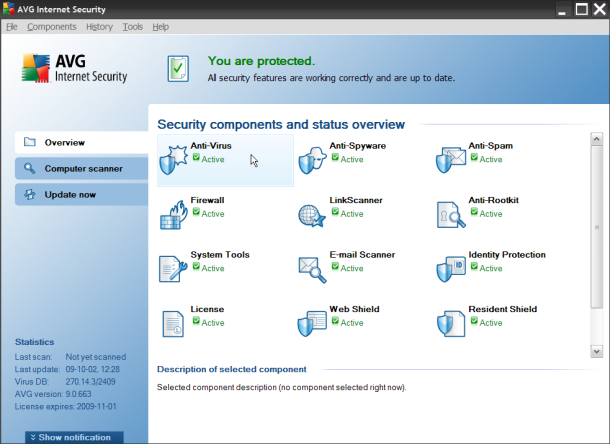
Task: Click scrollbar up arrow in components list
Action: click(596, 139)
